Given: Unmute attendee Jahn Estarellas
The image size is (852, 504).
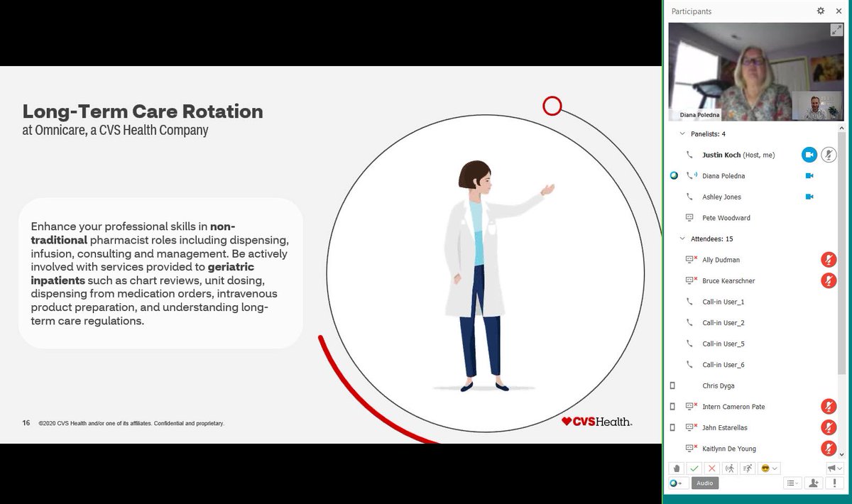Looking at the screenshot, I should (x=829, y=428).
